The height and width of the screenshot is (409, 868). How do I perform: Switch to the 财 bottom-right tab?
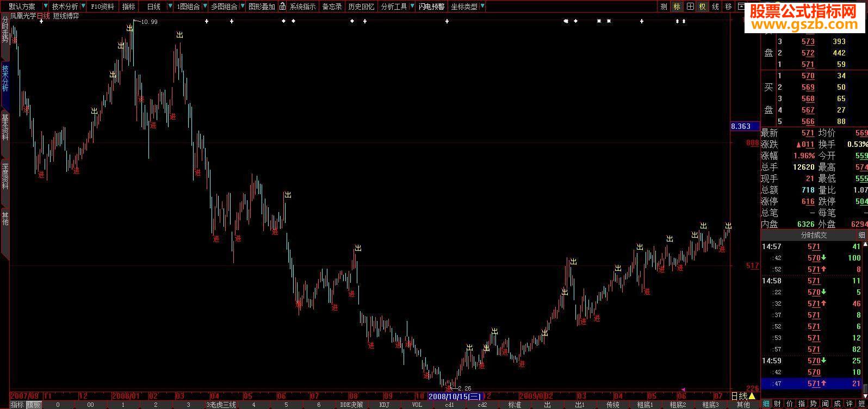778,404
